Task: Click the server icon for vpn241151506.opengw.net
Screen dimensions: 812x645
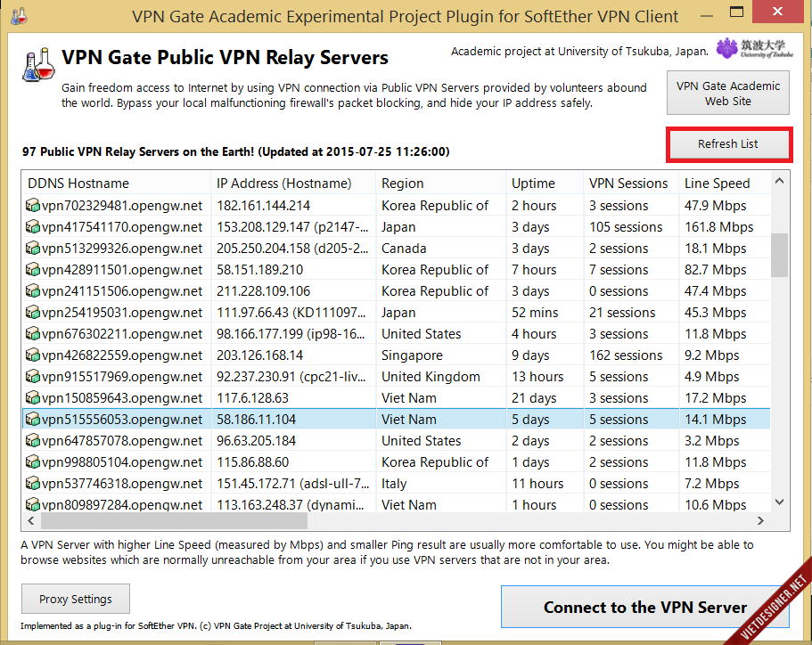Action: tap(33, 291)
